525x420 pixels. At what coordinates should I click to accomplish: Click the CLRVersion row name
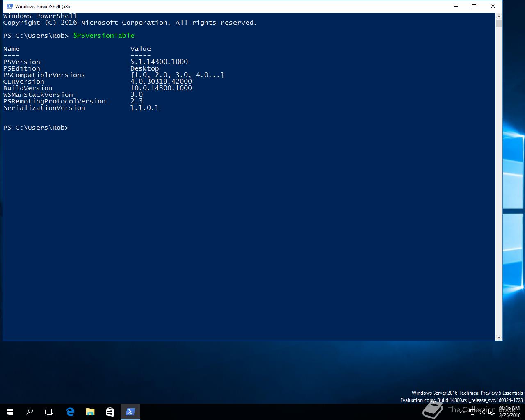[x=24, y=82]
